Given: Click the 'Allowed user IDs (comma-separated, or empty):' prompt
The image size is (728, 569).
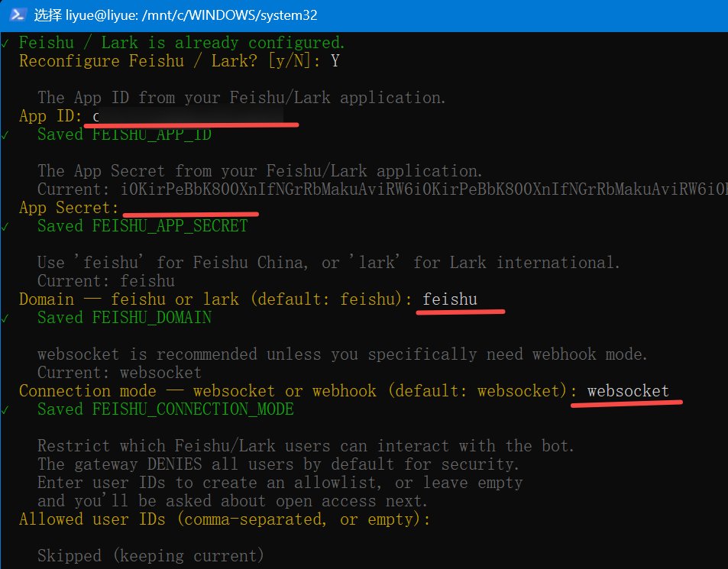Looking at the screenshot, I should click(x=225, y=519).
